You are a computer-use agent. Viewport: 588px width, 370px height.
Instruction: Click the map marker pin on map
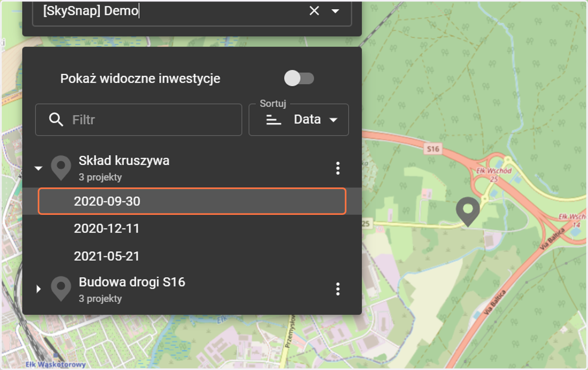click(468, 211)
